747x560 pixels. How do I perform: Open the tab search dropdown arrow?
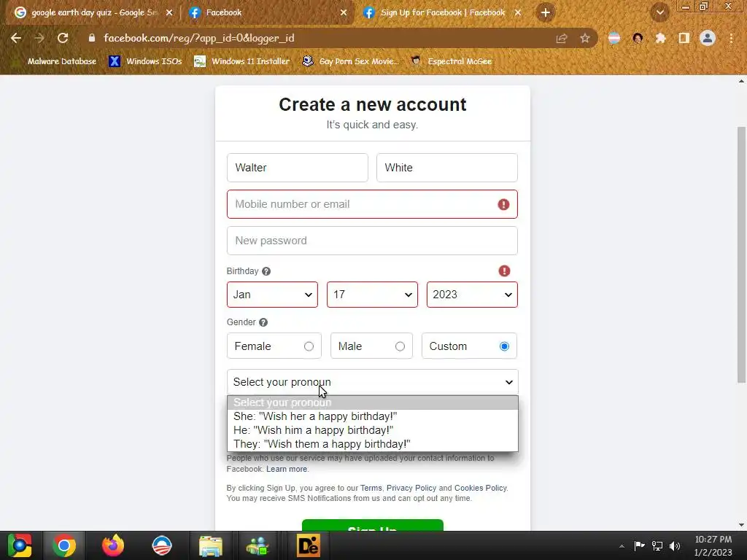point(660,12)
